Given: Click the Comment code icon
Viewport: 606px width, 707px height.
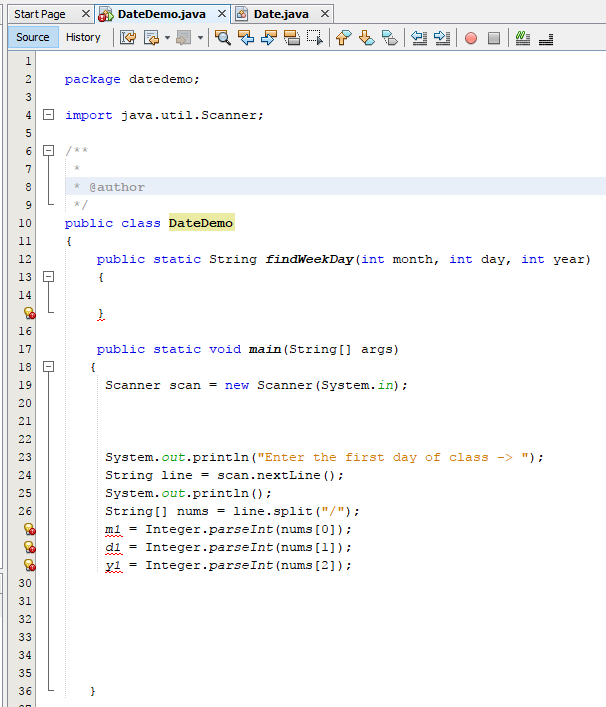Looking at the screenshot, I should pos(523,38).
